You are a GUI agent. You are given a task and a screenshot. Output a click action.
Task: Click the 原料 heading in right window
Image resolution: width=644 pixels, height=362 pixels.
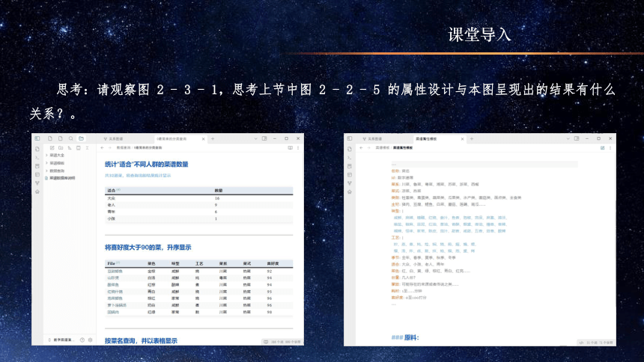tap(411, 337)
